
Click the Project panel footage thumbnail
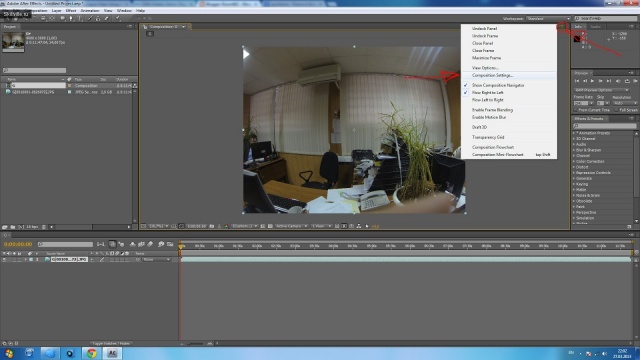[13, 42]
